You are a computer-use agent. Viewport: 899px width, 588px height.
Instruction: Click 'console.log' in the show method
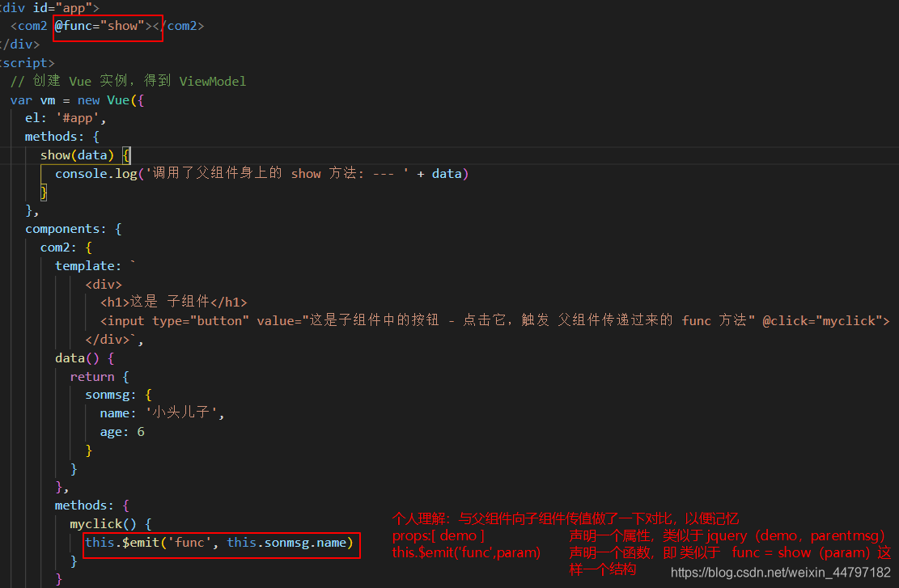tap(96, 174)
